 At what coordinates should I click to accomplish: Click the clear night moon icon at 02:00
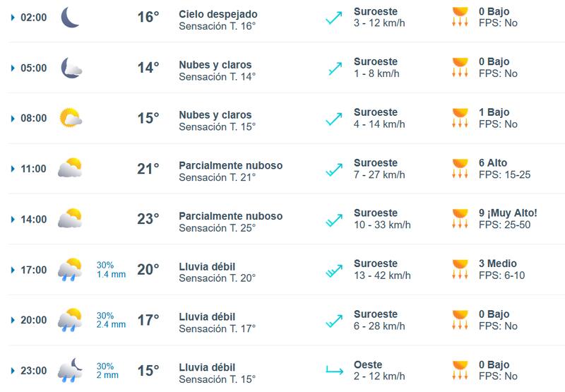70,17
